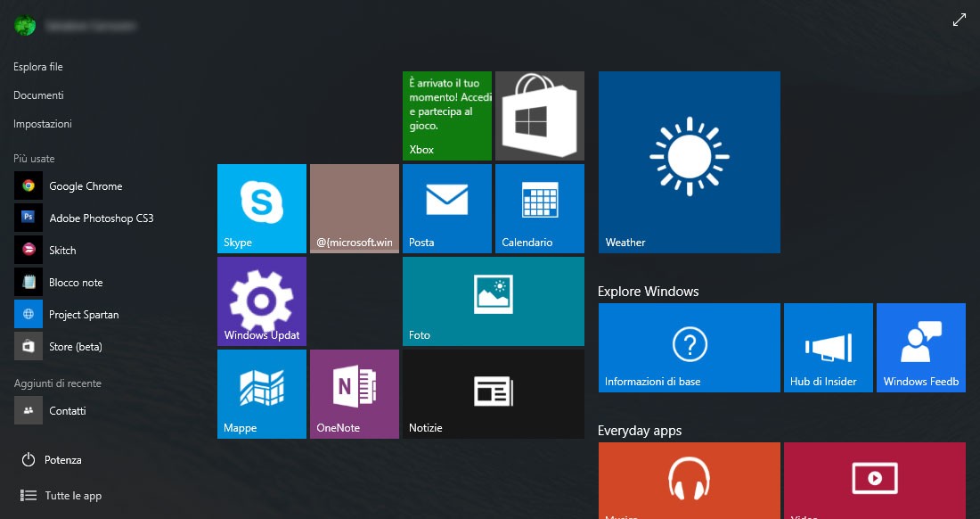Open the Skype tile
Viewport: 980px width, 519px height.
pos(262,209)
